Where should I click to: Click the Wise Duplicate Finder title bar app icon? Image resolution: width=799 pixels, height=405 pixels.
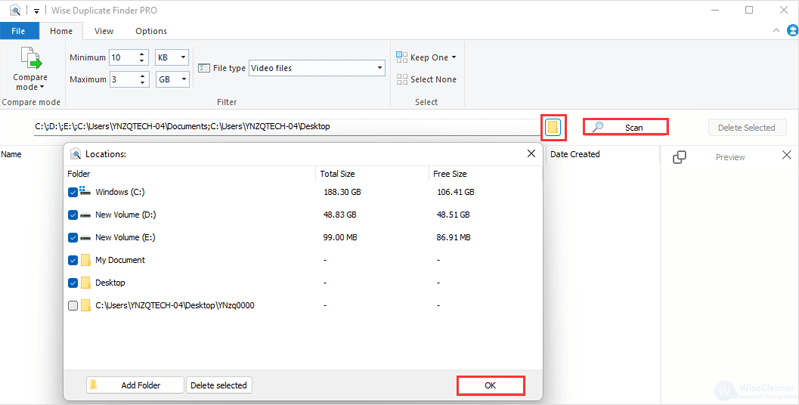coord(15,10)
